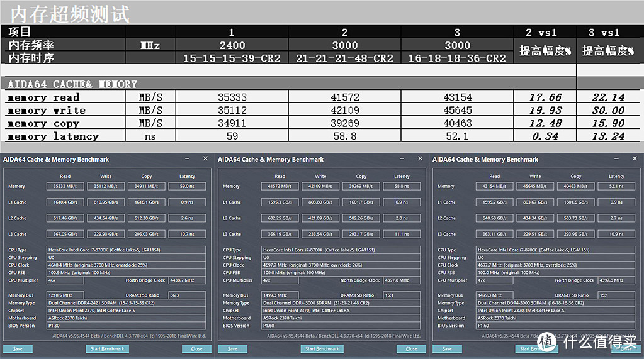Click the 810.95 GB/s L1 write field
Screen dimensions: 644x359
pyautogui.click(x=106, y=202)
